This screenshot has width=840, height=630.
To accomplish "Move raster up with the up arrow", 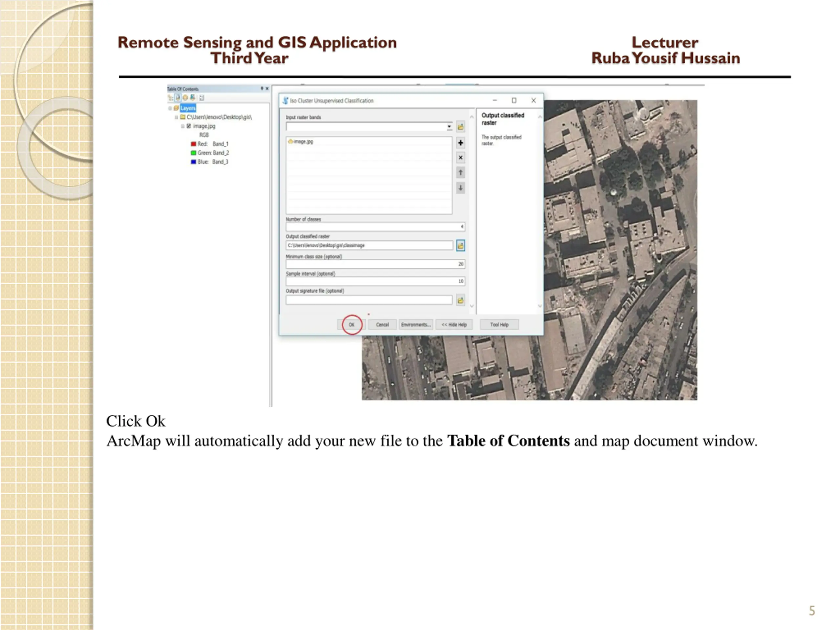I will tap(460, 173).
